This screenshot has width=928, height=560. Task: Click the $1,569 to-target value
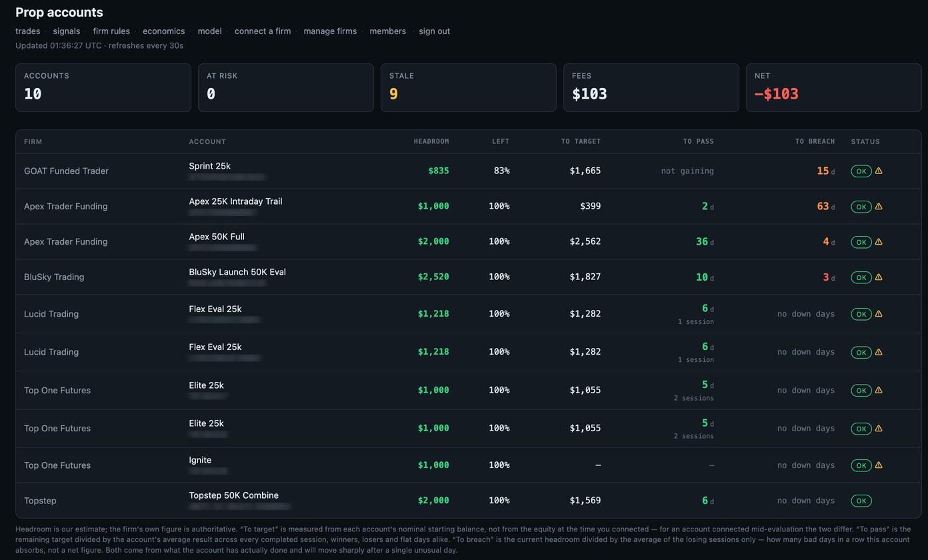[585, 501]
